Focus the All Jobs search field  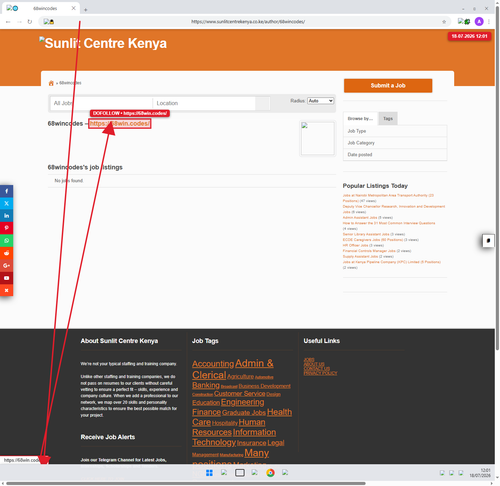tap(101, 103)
